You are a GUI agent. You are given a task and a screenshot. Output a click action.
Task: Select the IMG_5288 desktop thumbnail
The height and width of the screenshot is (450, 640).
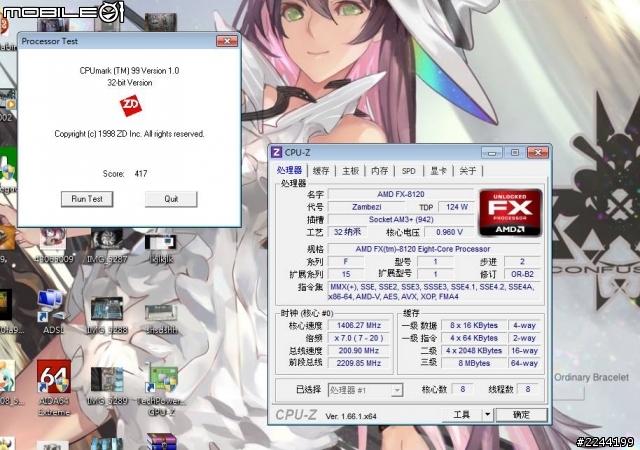[107, 315]
